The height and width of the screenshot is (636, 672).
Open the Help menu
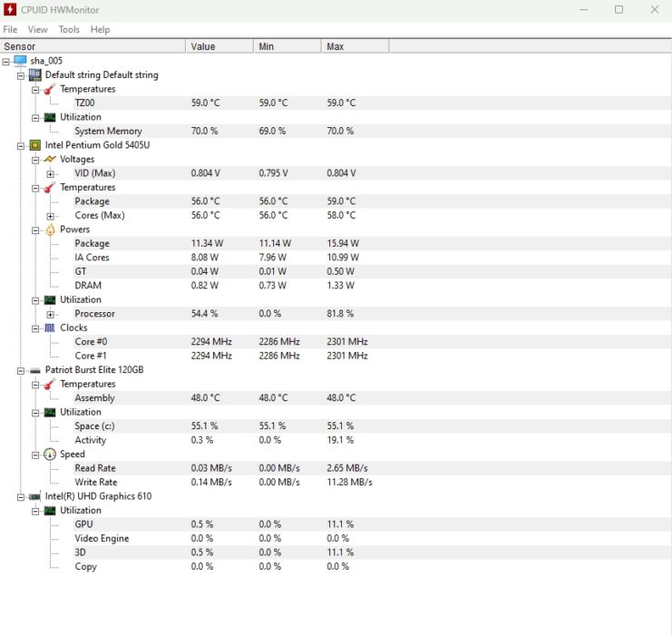pyautogui.click(x=100, y=30)
